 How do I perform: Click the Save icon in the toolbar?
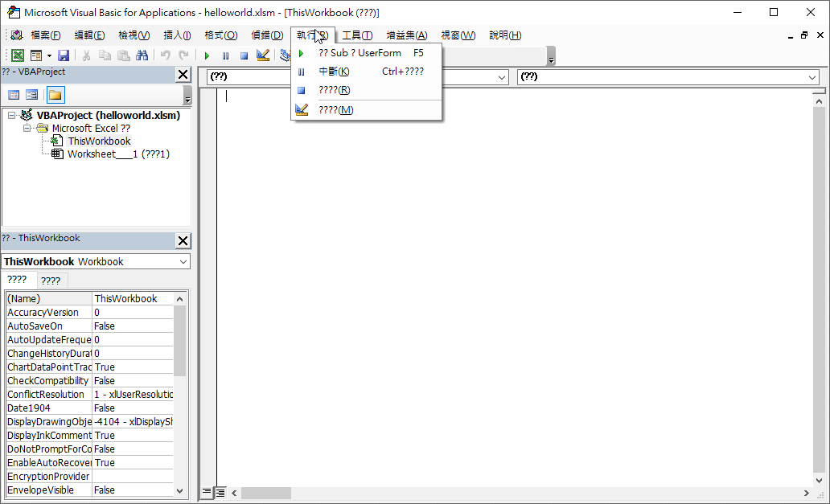[64, 55]
